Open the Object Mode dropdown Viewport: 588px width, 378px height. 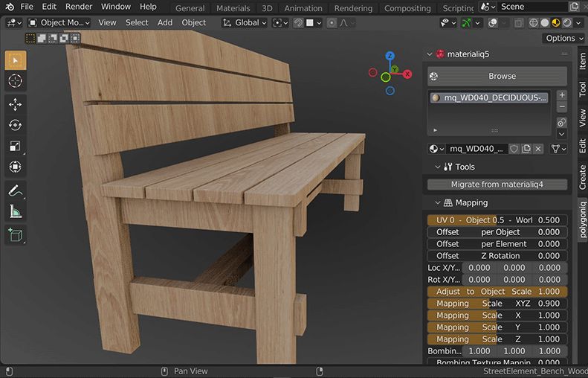point(59,23)
